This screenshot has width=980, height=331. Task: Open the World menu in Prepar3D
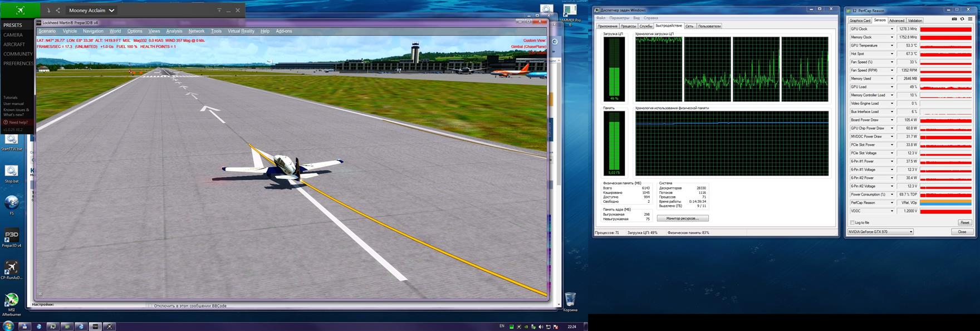[x=115, y=31]
